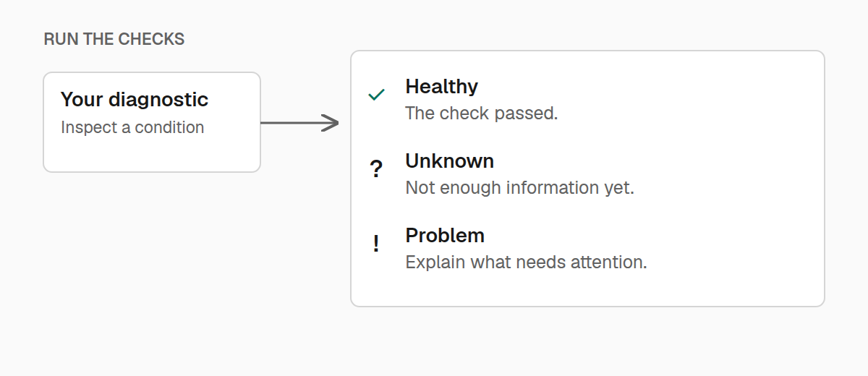Click the "Inspect a condition" subtitle

(x=132, y=128)
